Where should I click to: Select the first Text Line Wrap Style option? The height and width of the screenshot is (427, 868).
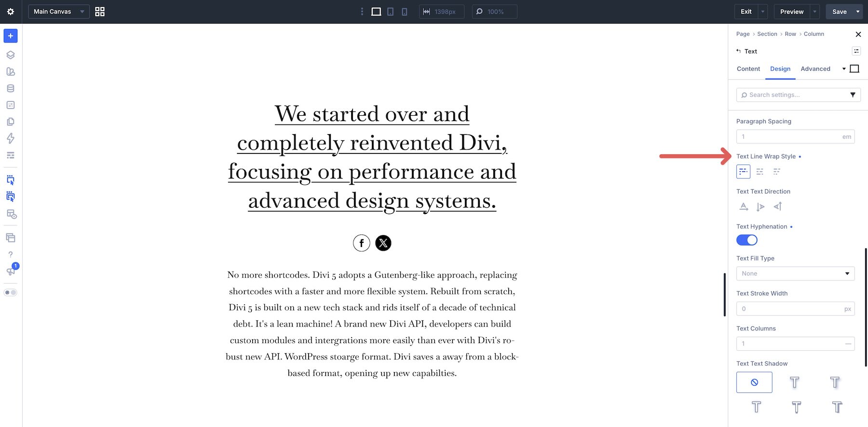tap(743, 171)
